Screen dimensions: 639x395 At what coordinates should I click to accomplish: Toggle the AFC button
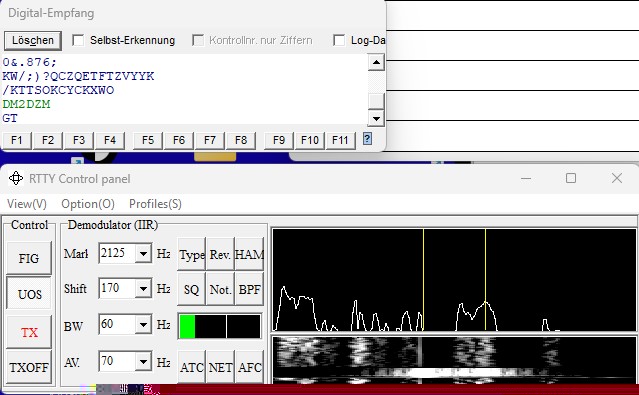(249, 367)
